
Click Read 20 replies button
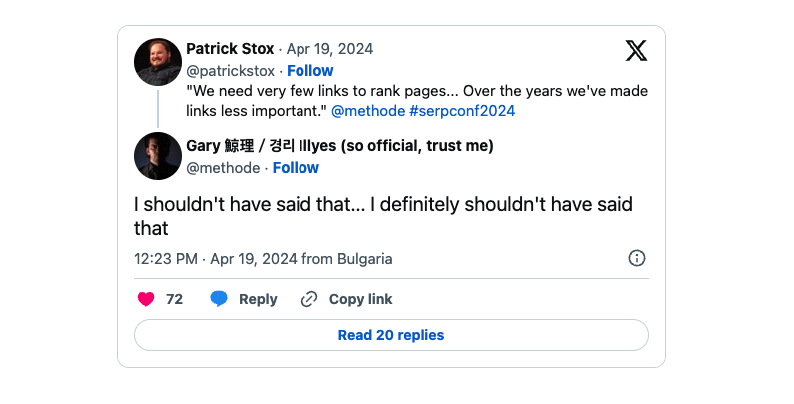391,335
